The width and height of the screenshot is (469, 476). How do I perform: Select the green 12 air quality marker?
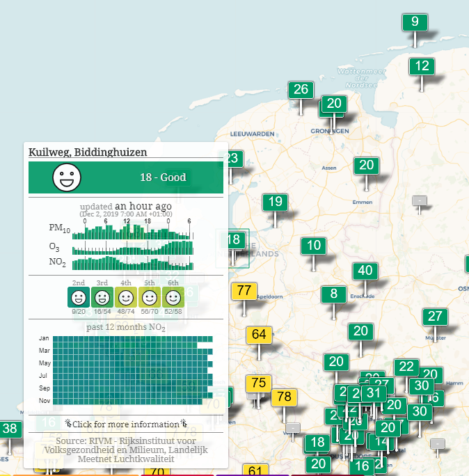[422, 67]
